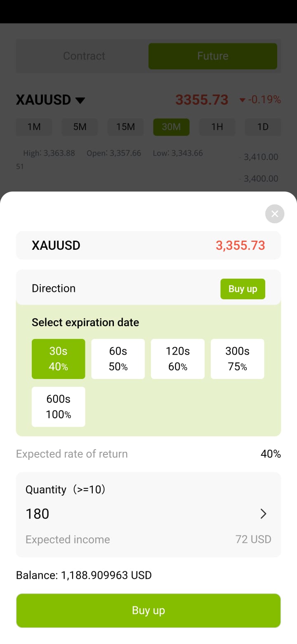Image resolution: width=297 pixels, height=644 pixels.
Task: Close the order sheet with X icon
Action: pyautogui.click(x=275, y=214)
